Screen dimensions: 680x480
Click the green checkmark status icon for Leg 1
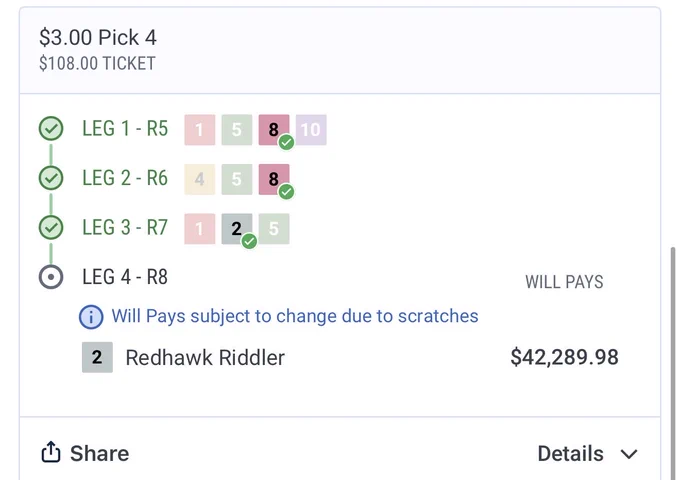[x=51, y=128]
